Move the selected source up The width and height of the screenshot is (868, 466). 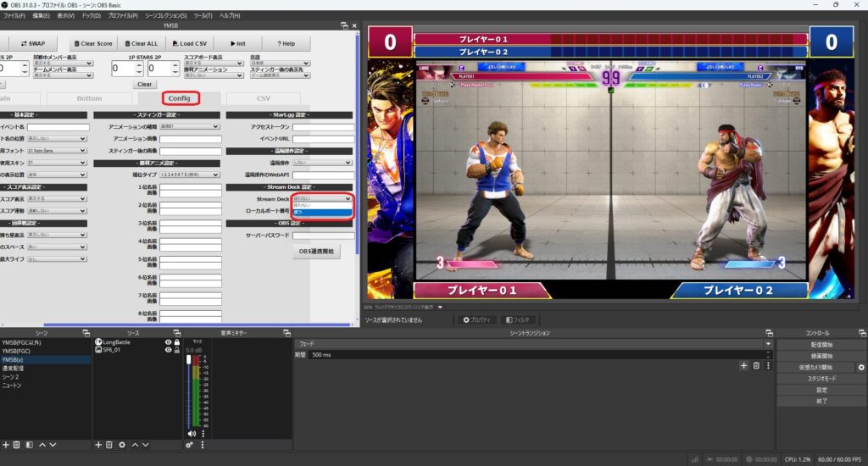click(135, 445)
